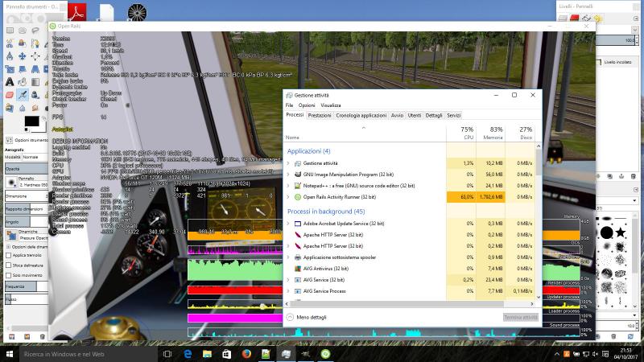Image resolution: width=644 pixels, height=362 pixels.
Task: Click delete layer trash icon in Livelli panel
Action: (x=633, y=176)
